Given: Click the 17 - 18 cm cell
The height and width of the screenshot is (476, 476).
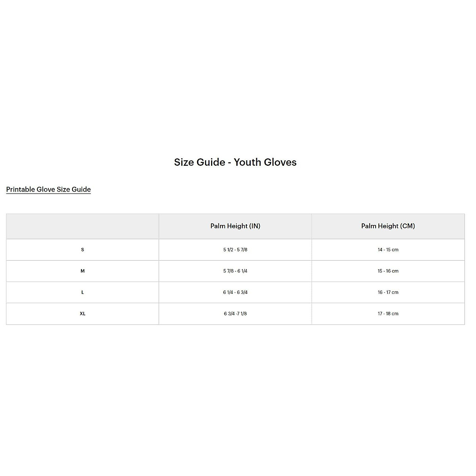Looking at the screenshot, I should tap(388, 314).
